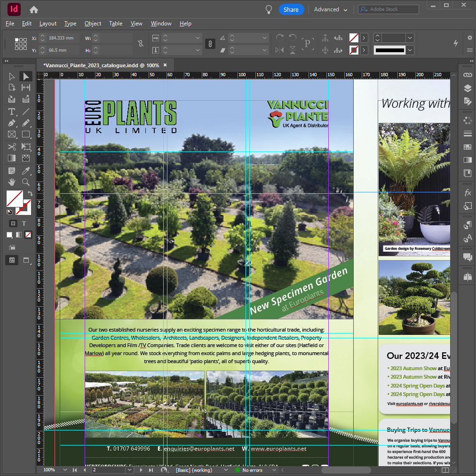Click the Home icon
476x476 pixels.
click(34, 10)
